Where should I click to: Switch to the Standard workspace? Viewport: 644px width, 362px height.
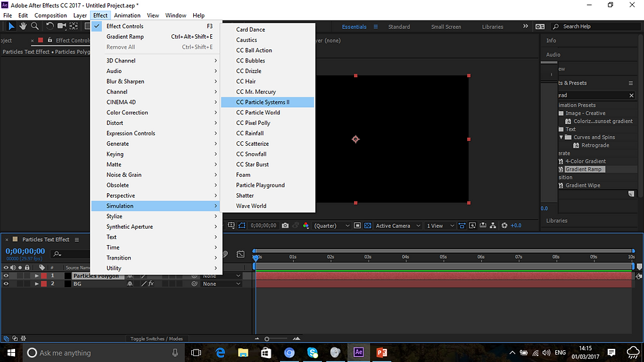(399, 27)
